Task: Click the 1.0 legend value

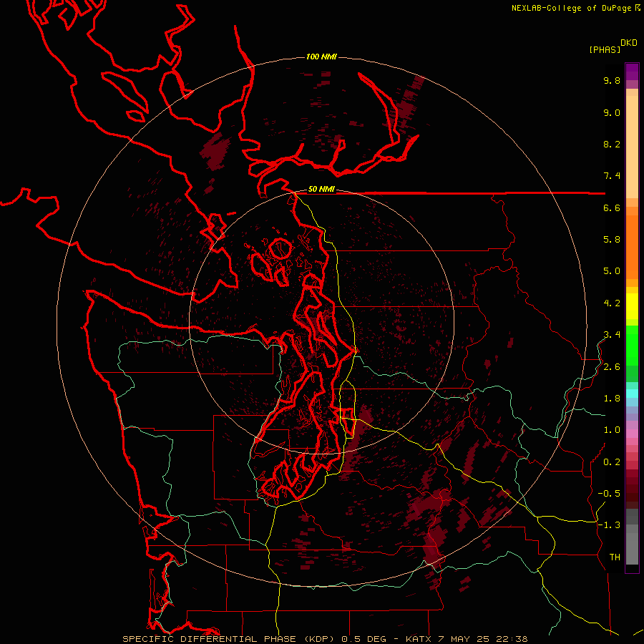Action: pos(612,430)
